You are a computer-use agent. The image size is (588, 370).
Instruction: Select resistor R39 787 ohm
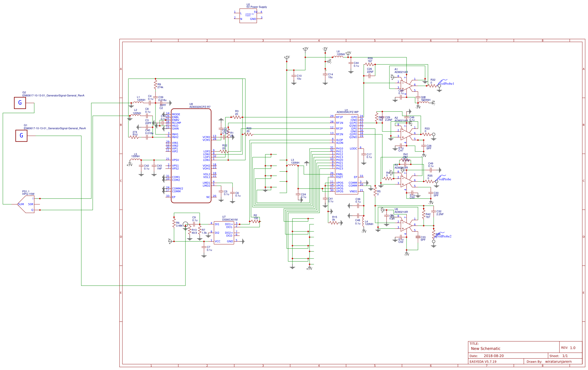click(x=369, y=65)
